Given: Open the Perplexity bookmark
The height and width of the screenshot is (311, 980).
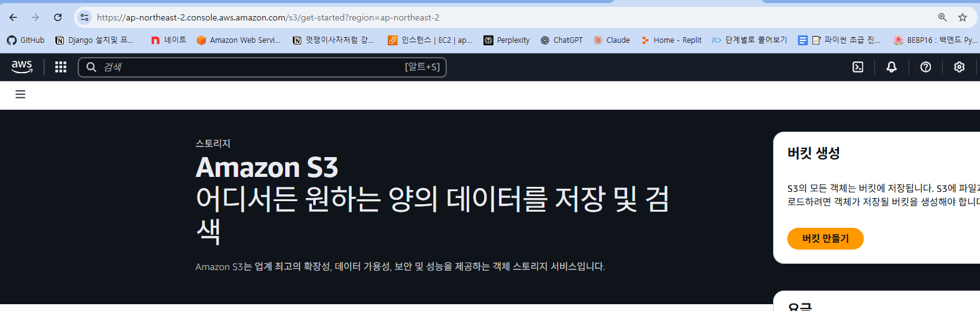Looking at the screenshot, I should click(506, 40).
